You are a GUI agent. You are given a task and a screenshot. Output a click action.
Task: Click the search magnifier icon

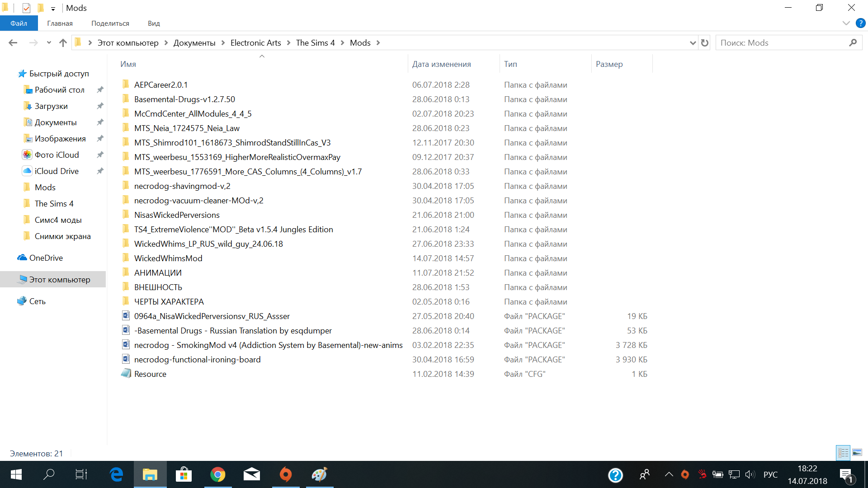pyautogui.click(x=853, y=42)
